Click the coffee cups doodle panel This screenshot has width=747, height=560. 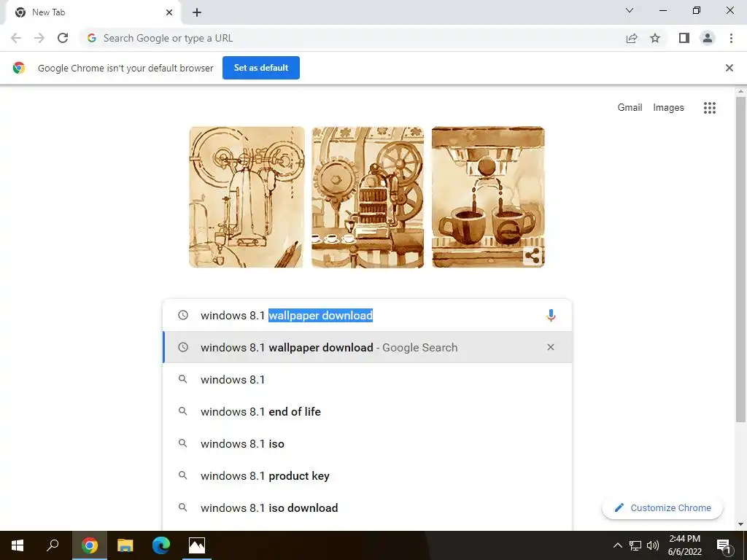[488, 197]
